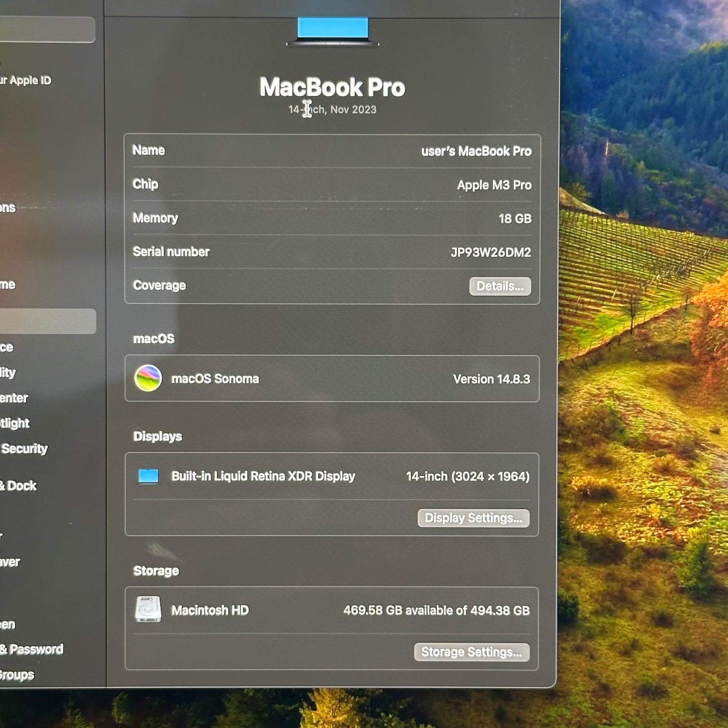Click the "Displays" section heading
728x728 pixels.
coord(158,436)
